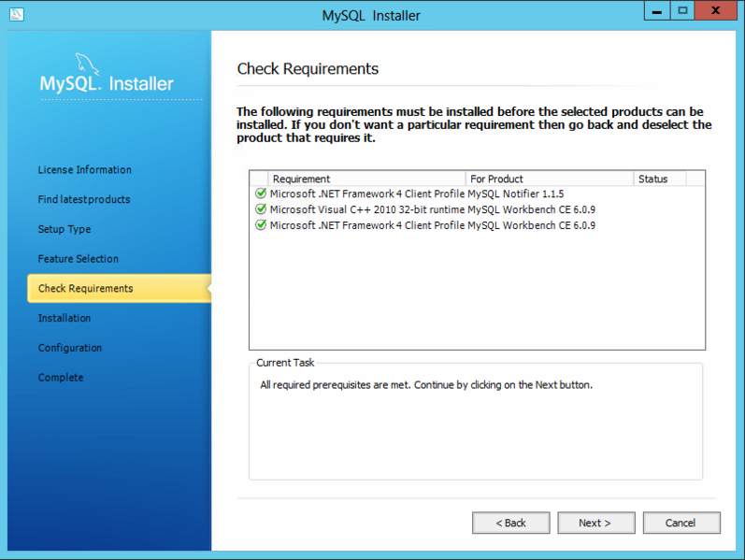Viewport: 745px width, 560px height.
Task: Select the Setup Type step
Action: coord(64,229)
